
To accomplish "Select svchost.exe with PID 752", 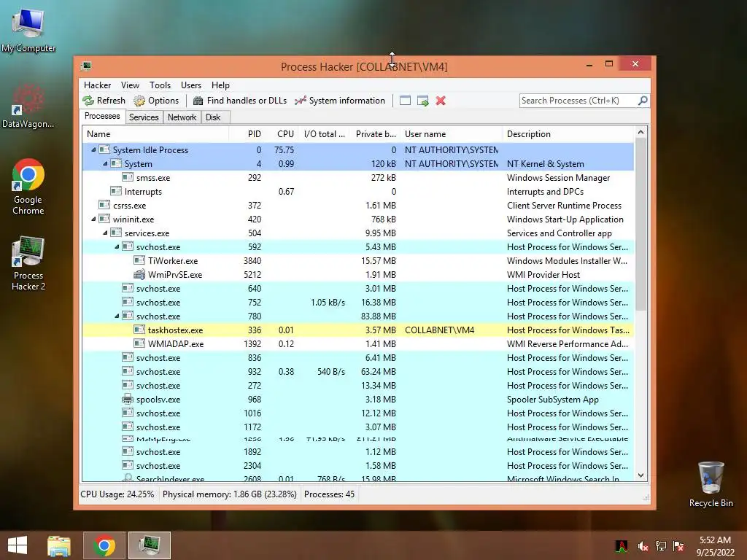I will [358, 303].
